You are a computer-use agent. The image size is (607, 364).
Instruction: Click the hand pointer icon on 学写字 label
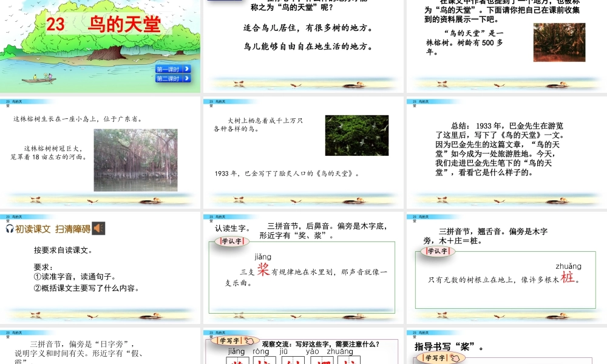click(249, 340)
